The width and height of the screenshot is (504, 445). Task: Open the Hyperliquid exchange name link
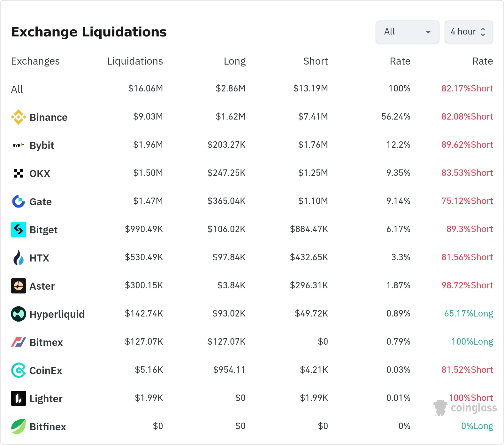point(57,314)
